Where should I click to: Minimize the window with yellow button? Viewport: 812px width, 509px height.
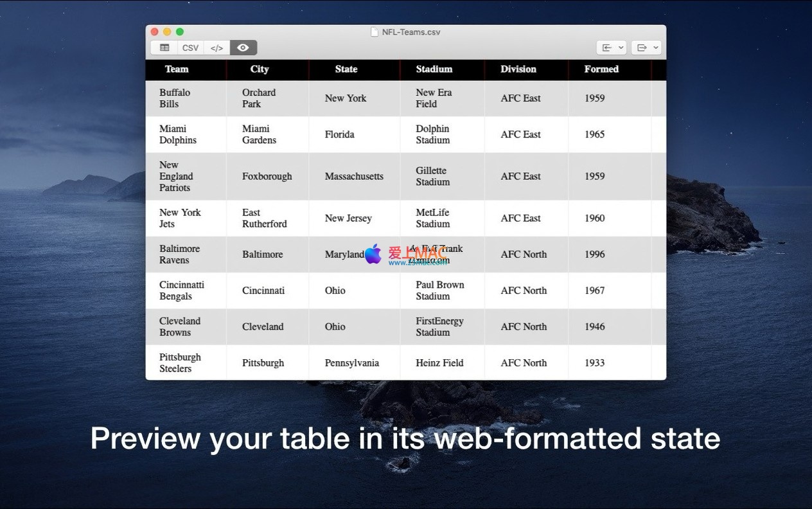pos(167,31)
